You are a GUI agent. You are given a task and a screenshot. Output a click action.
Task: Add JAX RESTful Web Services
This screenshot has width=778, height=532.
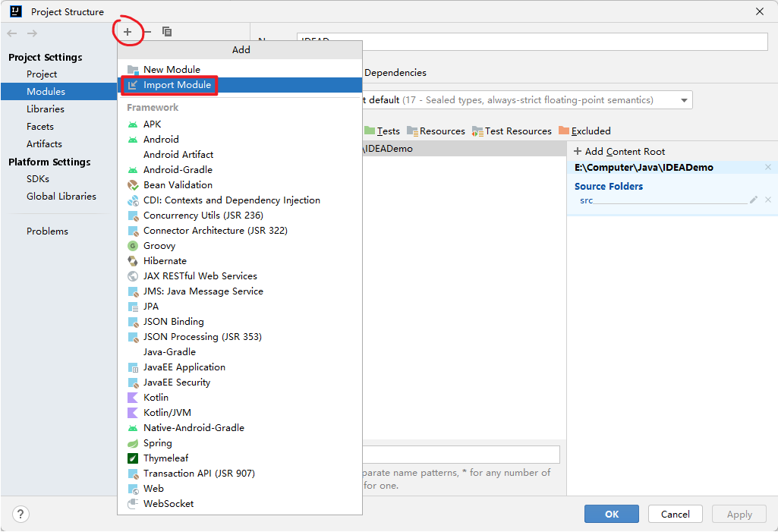pyautogui.click(x=240, y=276)
